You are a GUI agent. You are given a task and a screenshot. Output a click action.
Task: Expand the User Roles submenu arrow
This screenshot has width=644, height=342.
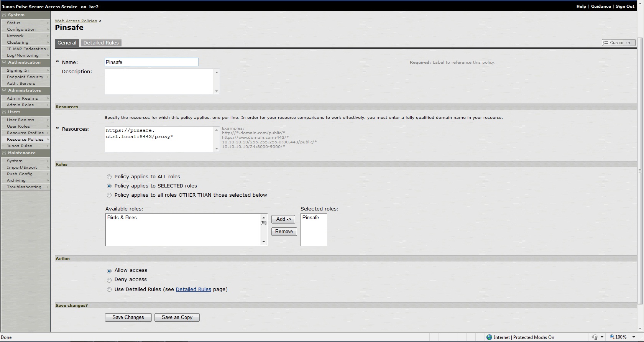48,127
